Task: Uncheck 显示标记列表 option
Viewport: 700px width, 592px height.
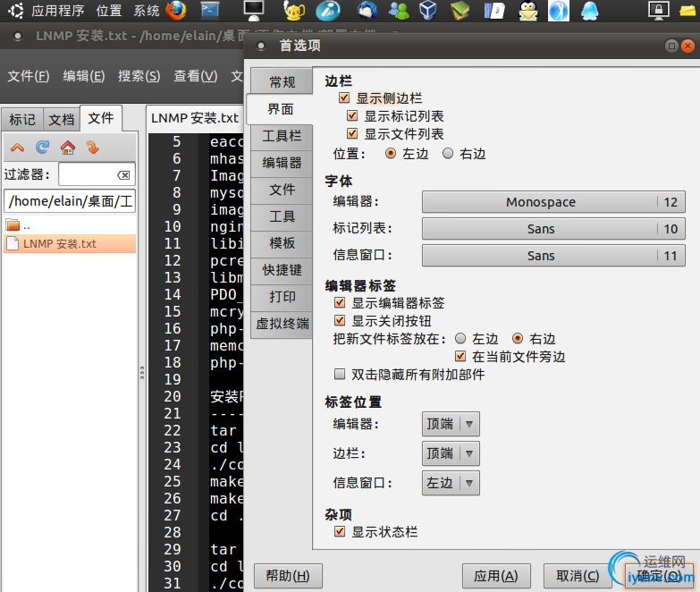Action: [351, 115]
